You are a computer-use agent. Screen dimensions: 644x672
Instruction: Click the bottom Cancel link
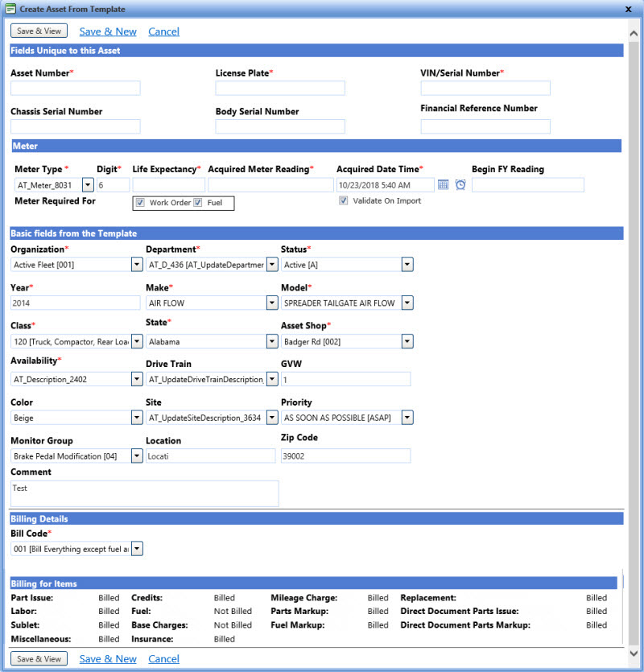click(163, 659)
